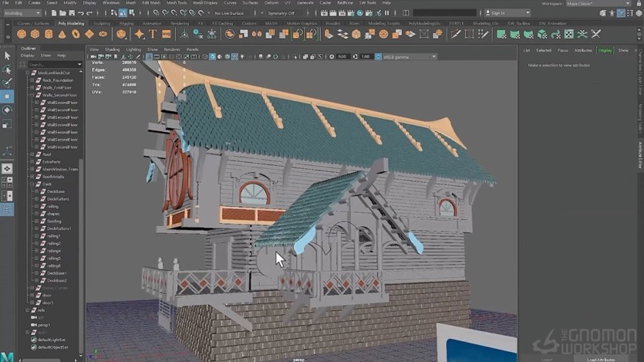
Task: Click the new scene icon
Action: (54, 13)
